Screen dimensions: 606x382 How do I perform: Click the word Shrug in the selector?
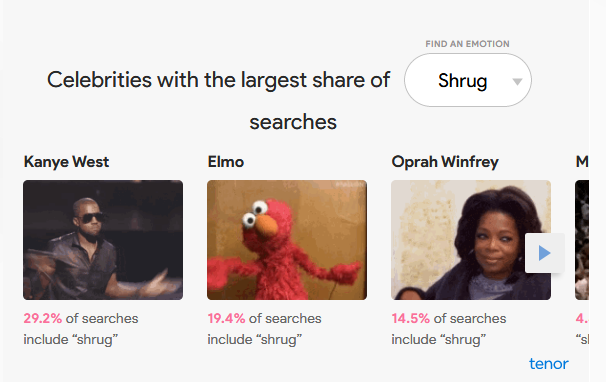pos(463,81)
